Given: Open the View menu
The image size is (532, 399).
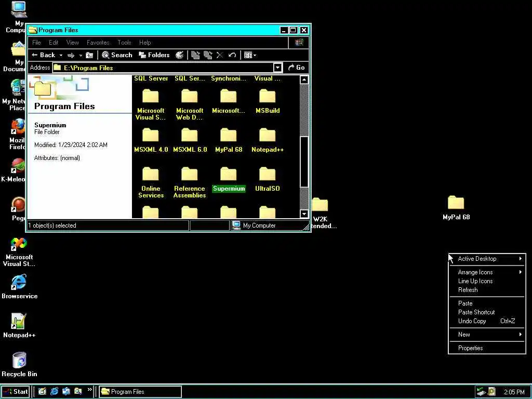Looking at the screenshot, I should [x=72, y=43].
